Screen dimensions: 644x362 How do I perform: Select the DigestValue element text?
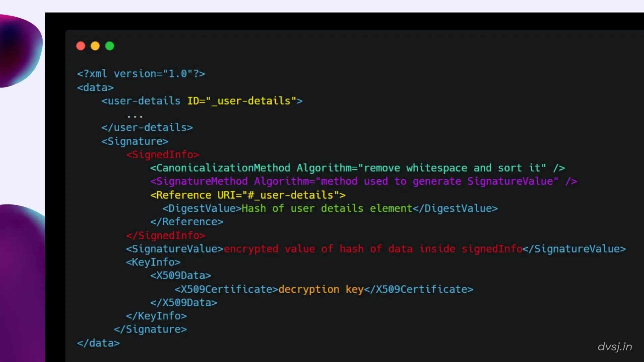click(325, 208)
